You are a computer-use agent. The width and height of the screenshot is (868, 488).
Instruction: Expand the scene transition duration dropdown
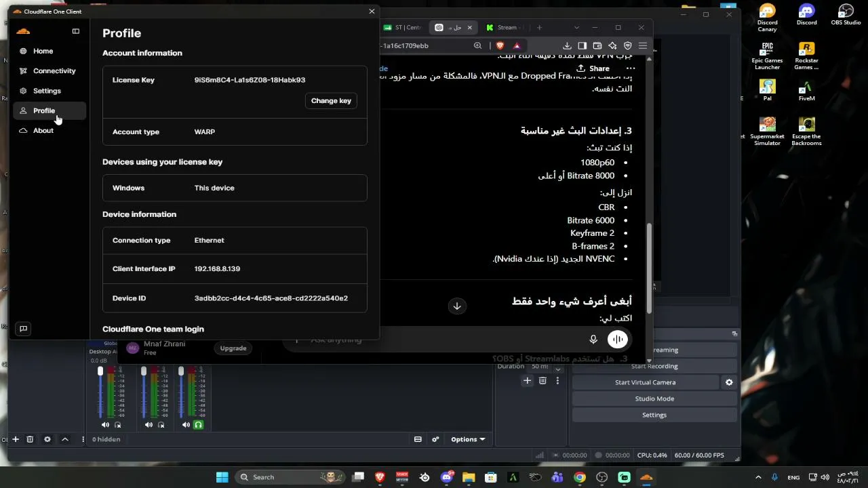pos(558,370)
